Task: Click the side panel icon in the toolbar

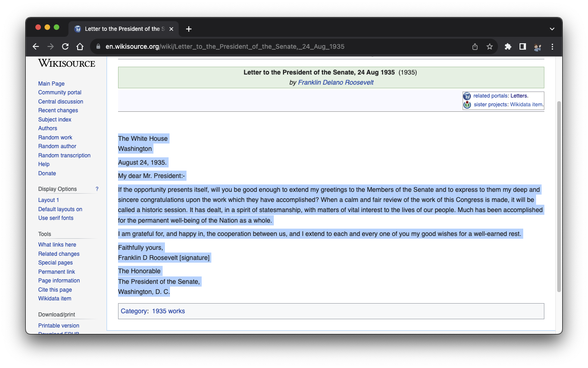Action: click(x=523, y=46)
